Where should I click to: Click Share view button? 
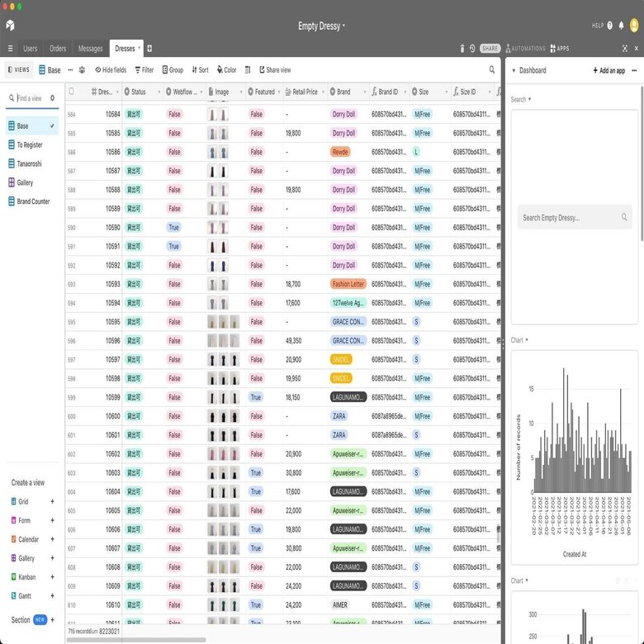click(x=275, y=70)
